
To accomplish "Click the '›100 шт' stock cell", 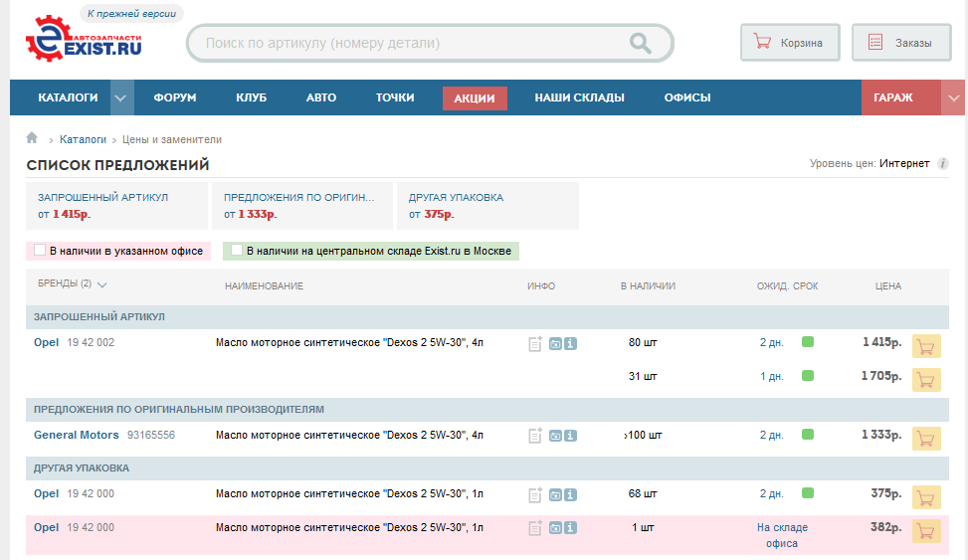I will (643, 435).
